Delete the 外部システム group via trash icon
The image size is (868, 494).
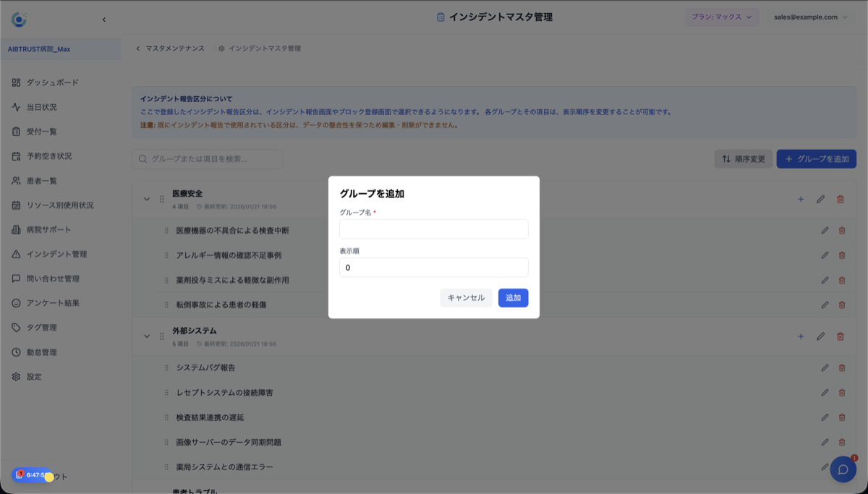(x=842, y=336)
